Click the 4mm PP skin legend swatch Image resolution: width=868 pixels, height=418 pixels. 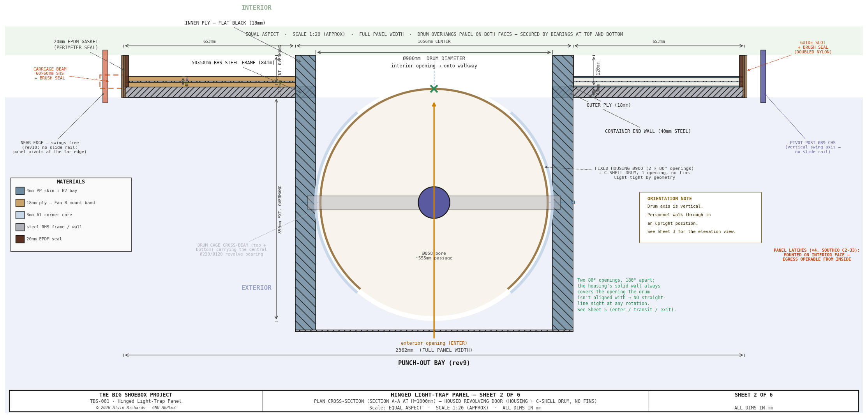tap(20, 191)
